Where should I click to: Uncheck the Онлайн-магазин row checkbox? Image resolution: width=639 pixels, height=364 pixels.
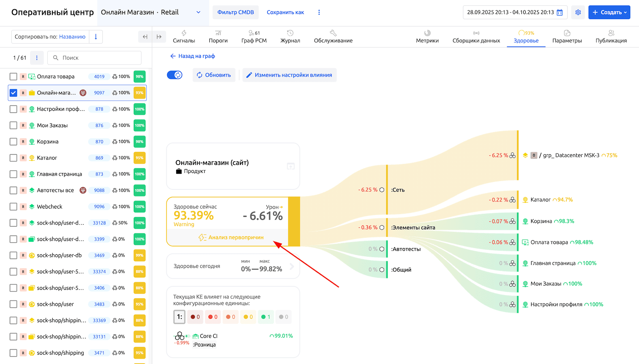13,93
